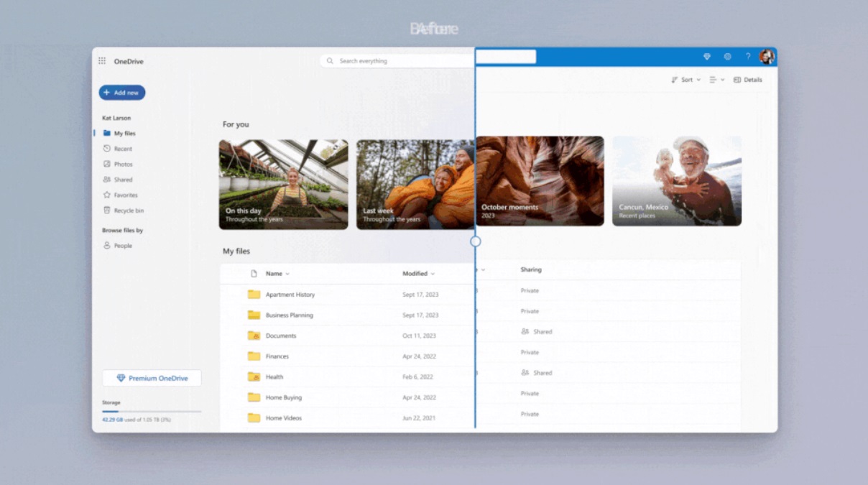The width and height of the screenshot is (868, 485).
Task: Expand the Sort dropdown
Action: click(685, 80)
